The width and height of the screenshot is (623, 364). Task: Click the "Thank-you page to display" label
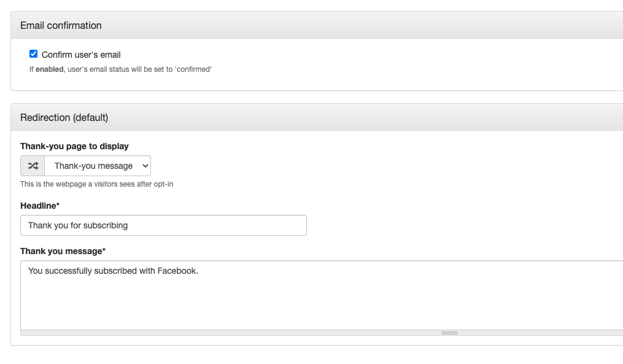click(74, 146)
